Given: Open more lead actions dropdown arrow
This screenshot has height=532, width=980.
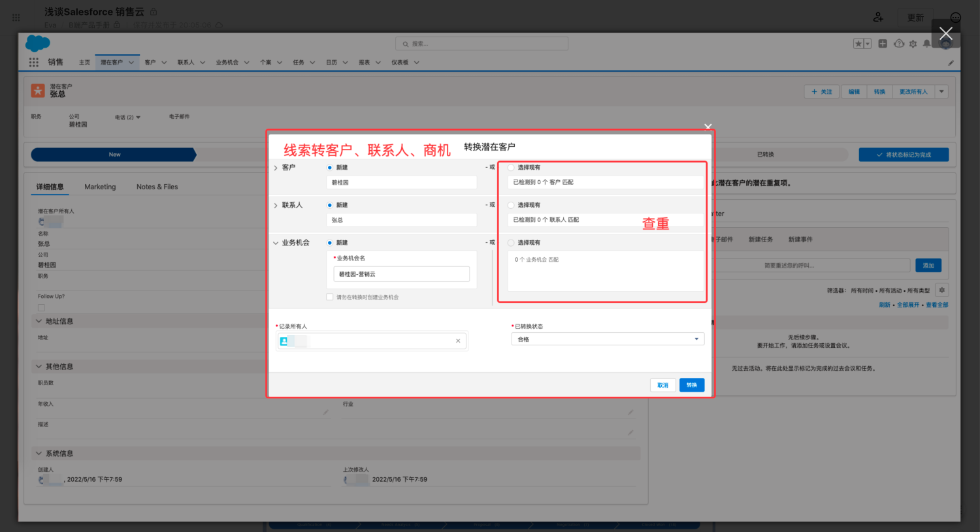Looking at the screenshot, I should coord(941,91).
